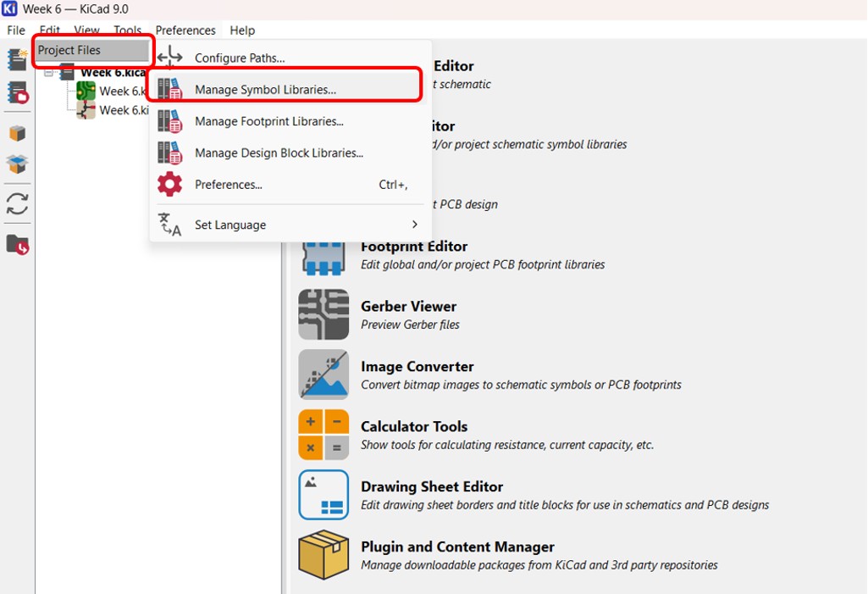
Task: Click the KiCad logo in title bar
Action: click(9, 8)
